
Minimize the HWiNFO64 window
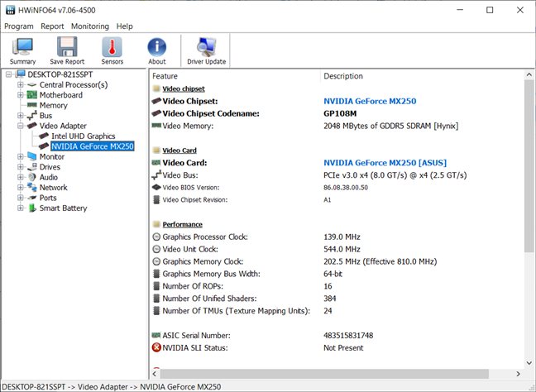coord(460,10)
